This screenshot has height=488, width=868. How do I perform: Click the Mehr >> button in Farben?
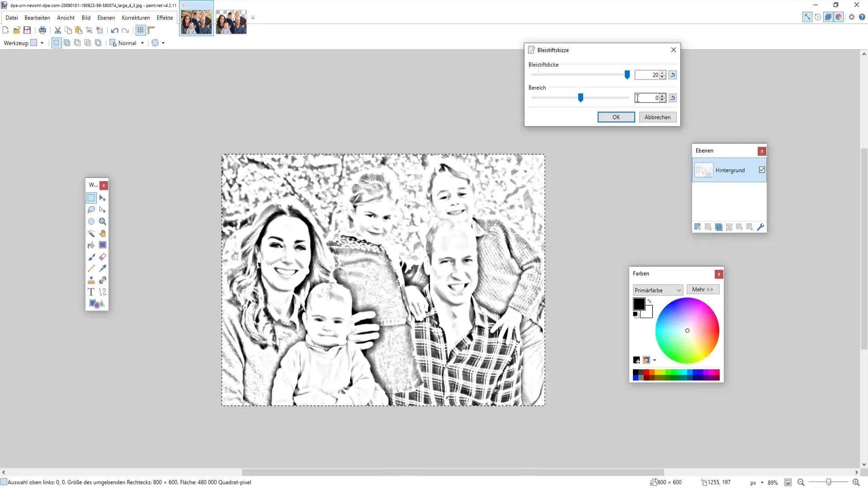click(703, 289)
